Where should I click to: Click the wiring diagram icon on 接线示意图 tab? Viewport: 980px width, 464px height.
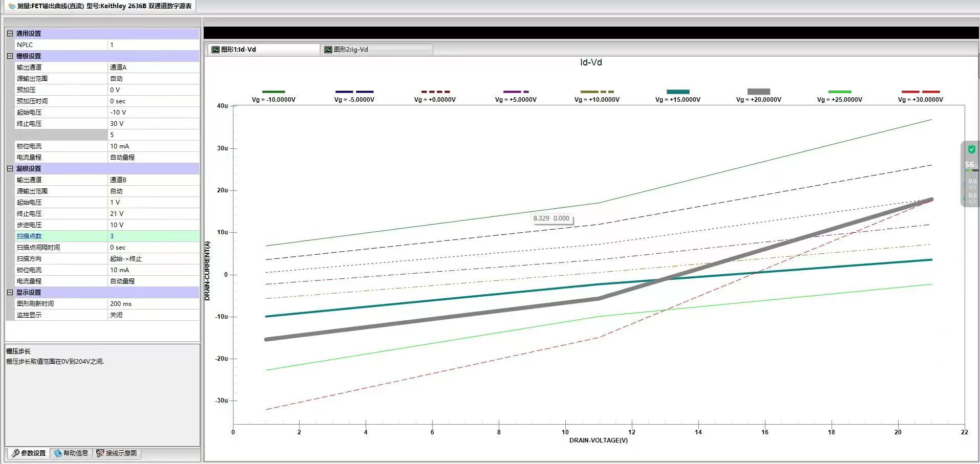click(x=100, y=453)
